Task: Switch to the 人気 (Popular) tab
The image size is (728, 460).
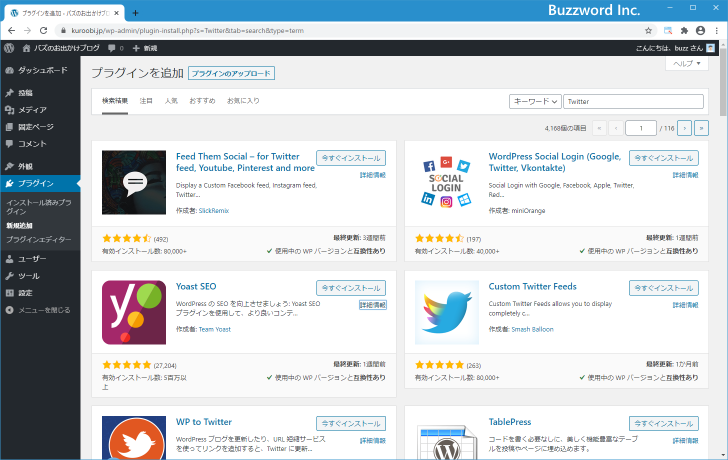Action: [x=171, y=101]
